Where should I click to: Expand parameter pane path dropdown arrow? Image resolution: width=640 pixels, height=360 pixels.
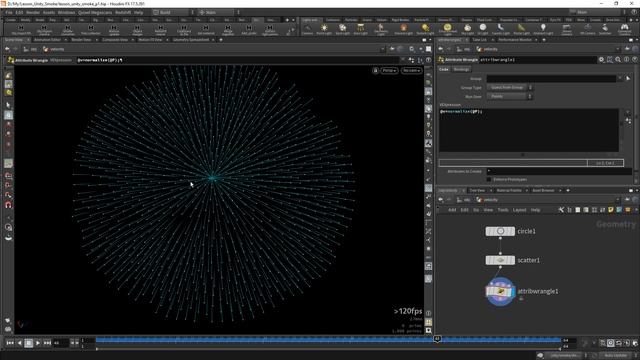pos(618,49)
